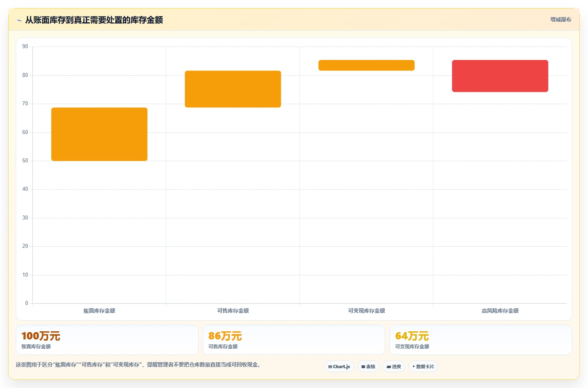Click the orange 账面库存金额 waterfall bar
588x388 pixels.
tap(99, 134)
